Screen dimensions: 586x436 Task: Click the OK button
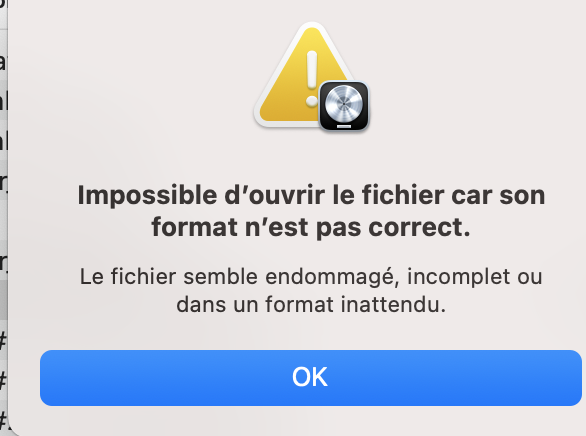311,377
